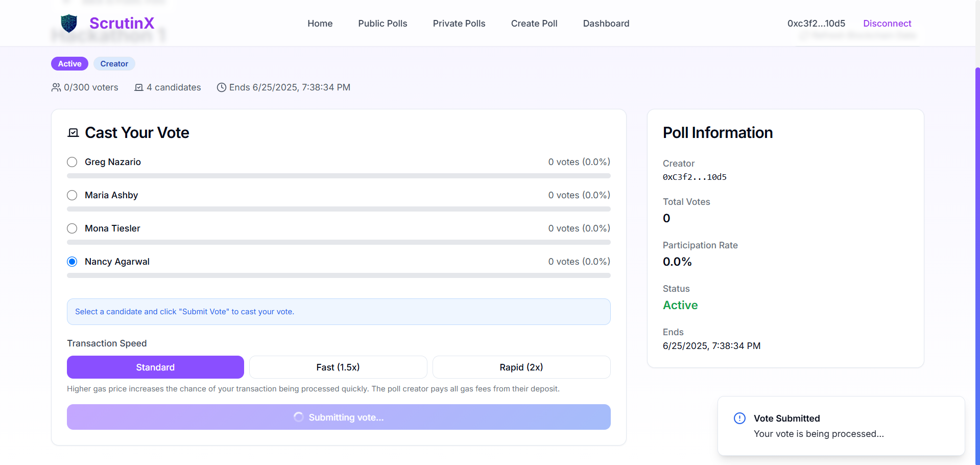
Task: Click the green Active status value
Action: pyautogui.click(x=680, y=305)
